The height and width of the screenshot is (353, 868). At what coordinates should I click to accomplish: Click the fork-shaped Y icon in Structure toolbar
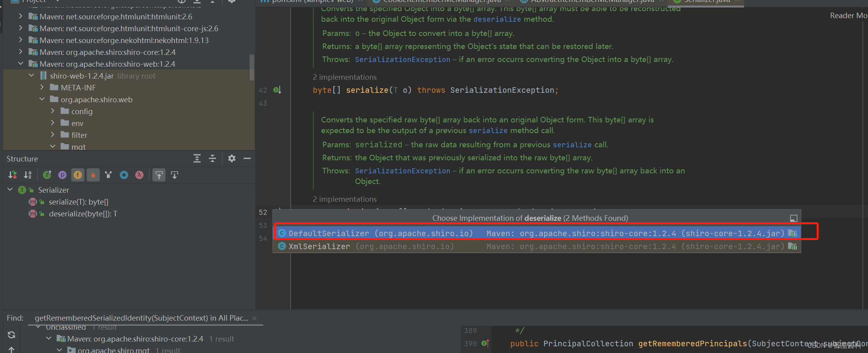tap(108, 175)
